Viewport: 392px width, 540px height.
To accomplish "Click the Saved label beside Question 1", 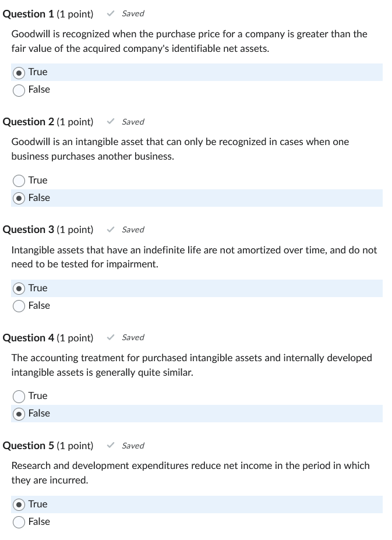I will click(133, 13).
